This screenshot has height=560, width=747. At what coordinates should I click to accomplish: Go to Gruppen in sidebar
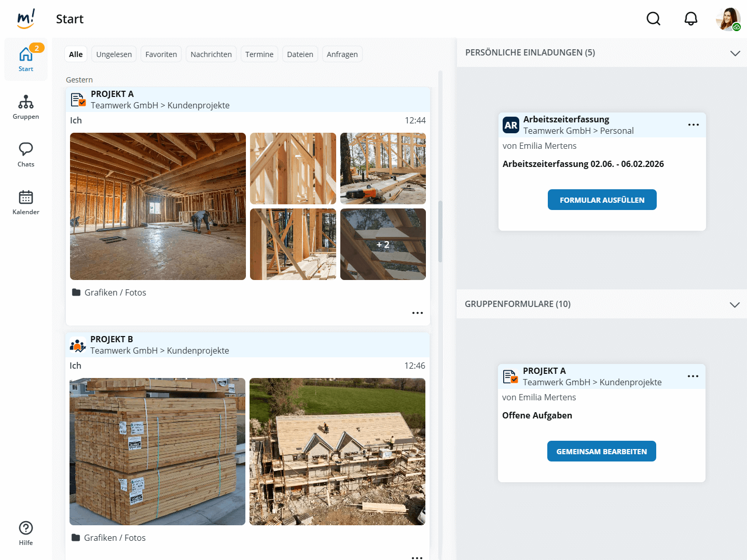coord(26,107)
